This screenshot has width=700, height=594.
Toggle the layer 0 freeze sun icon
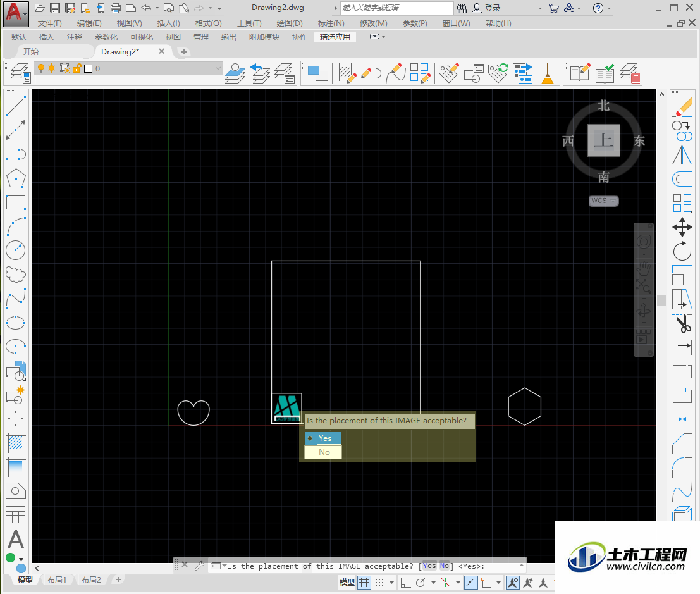click(52, 68)
